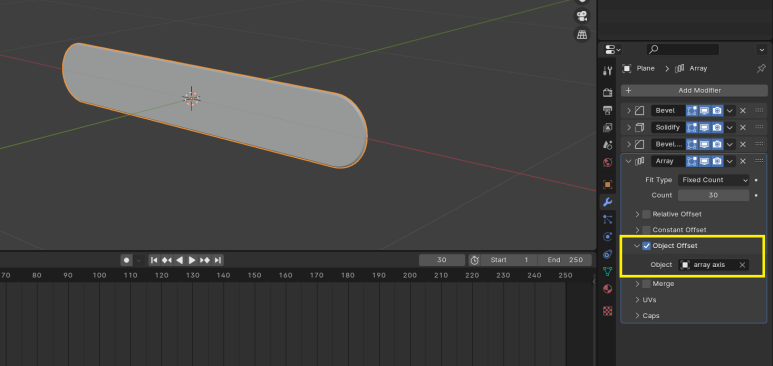773x366 pixels.
Task: Click the Add Modifier button
Action: [694, 90]
